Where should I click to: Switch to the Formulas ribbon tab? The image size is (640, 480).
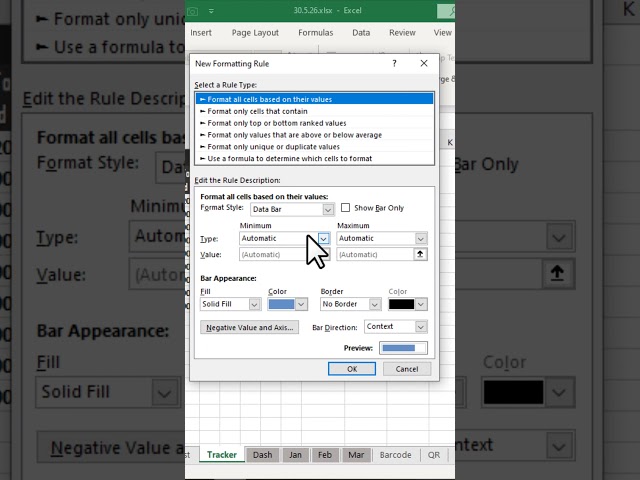[x=316, y=33]
